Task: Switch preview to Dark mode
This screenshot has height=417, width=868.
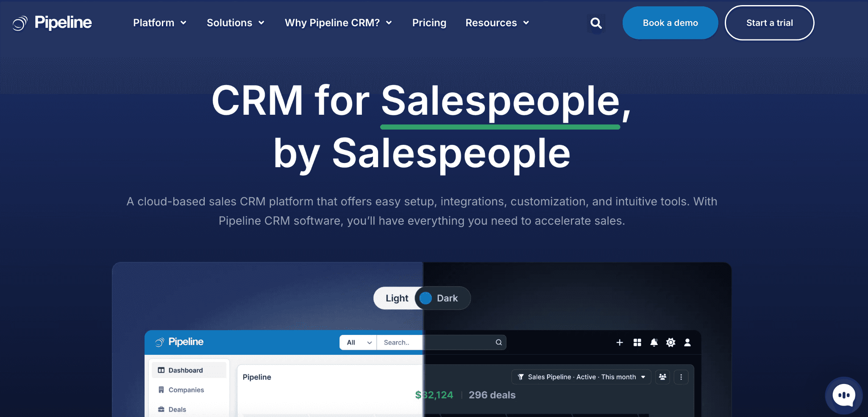Action: 447,298
